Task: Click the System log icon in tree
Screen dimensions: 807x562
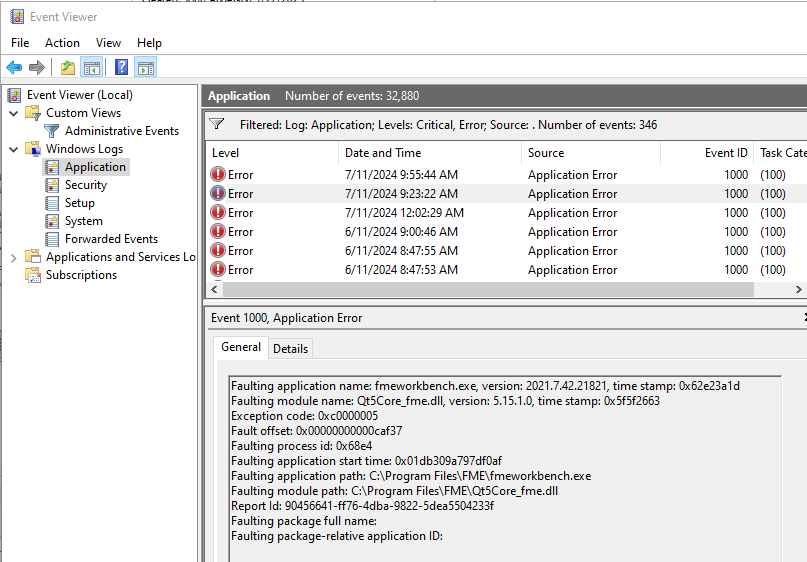Action: [x=52, y=221]
